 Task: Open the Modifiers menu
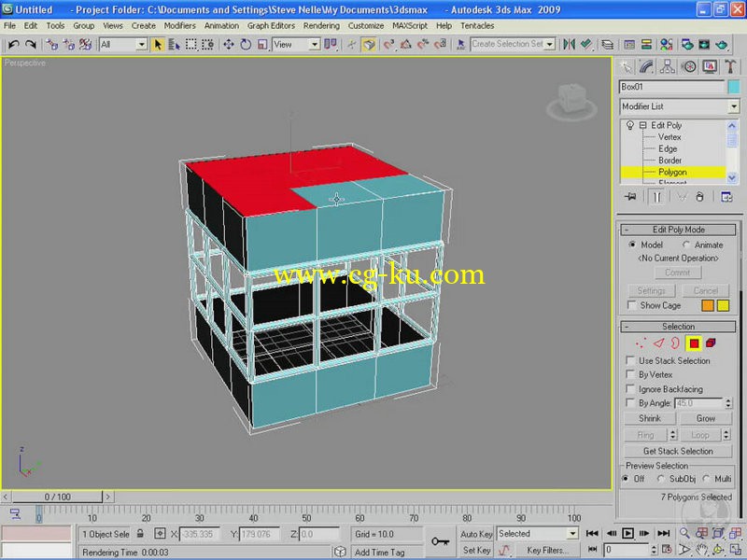click(179, 26)
